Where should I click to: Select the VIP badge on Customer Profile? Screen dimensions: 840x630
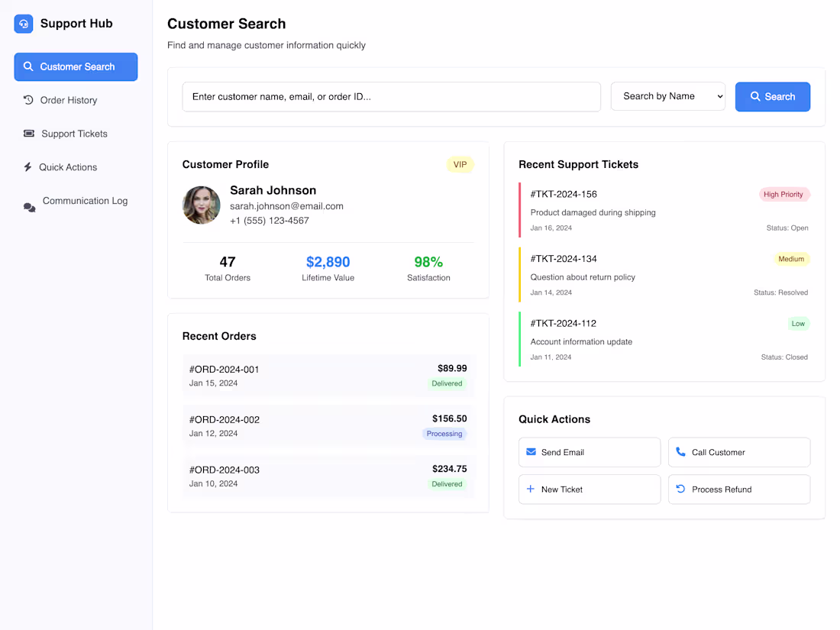(460, 164)
